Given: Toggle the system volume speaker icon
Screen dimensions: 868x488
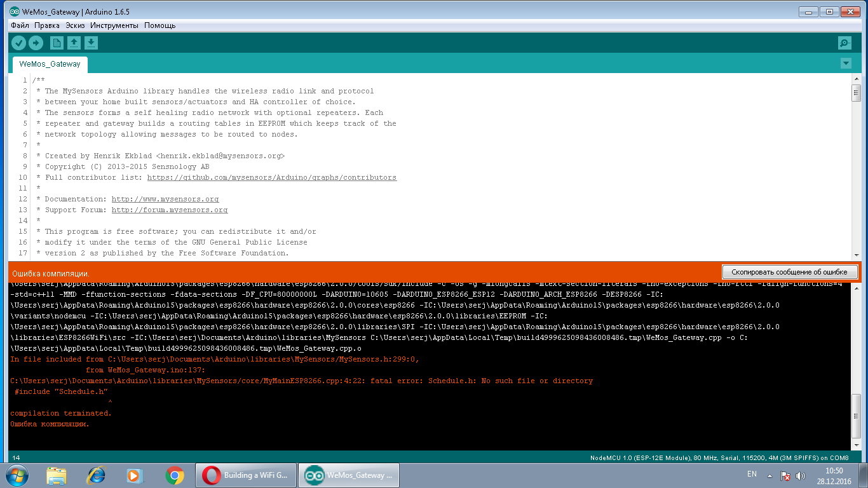Looking at the screenshot, I should tap(801, 475).
